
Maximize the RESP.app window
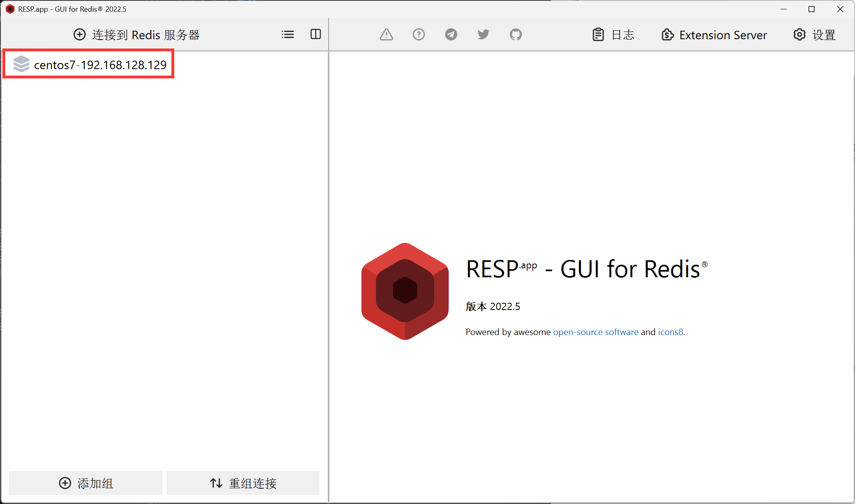tap(811, 9)
